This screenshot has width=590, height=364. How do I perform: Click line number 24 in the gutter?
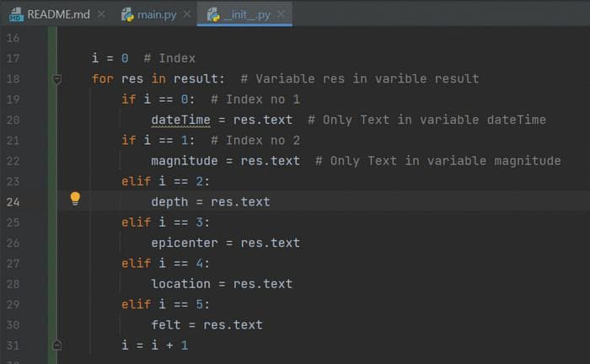(x=12, y=201)
